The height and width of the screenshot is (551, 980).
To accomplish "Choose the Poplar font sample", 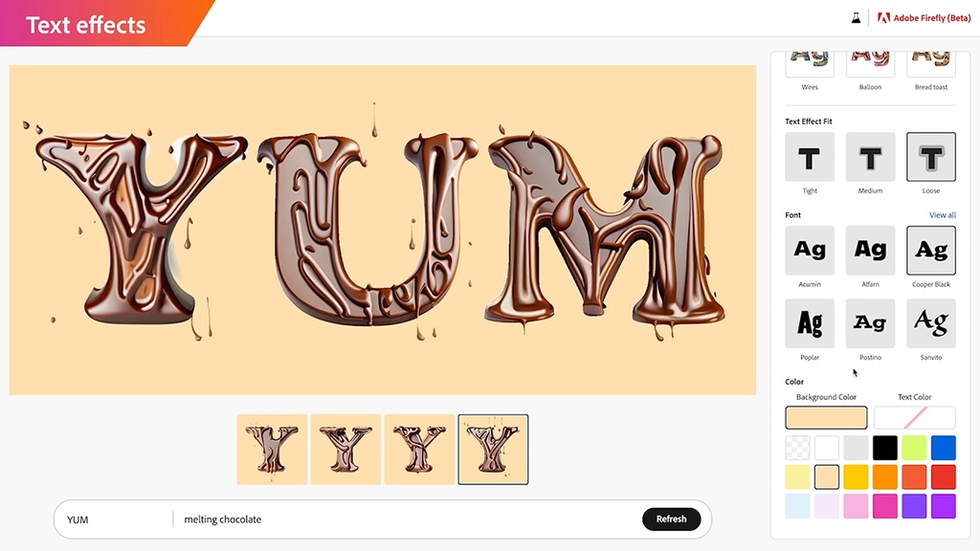I will (x=810, y=323).
